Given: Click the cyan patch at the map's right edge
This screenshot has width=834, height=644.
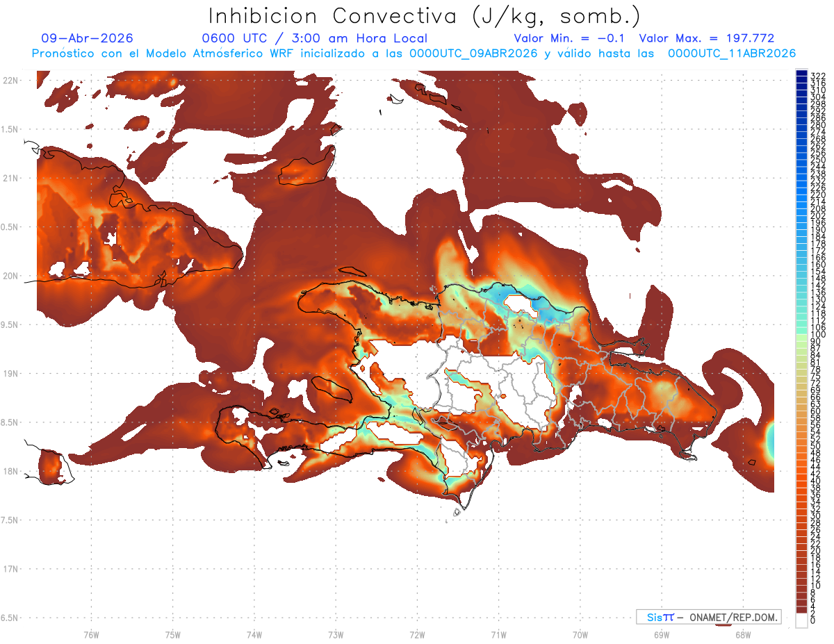Looking at the screenshot, I should click(x=770, y=441).
